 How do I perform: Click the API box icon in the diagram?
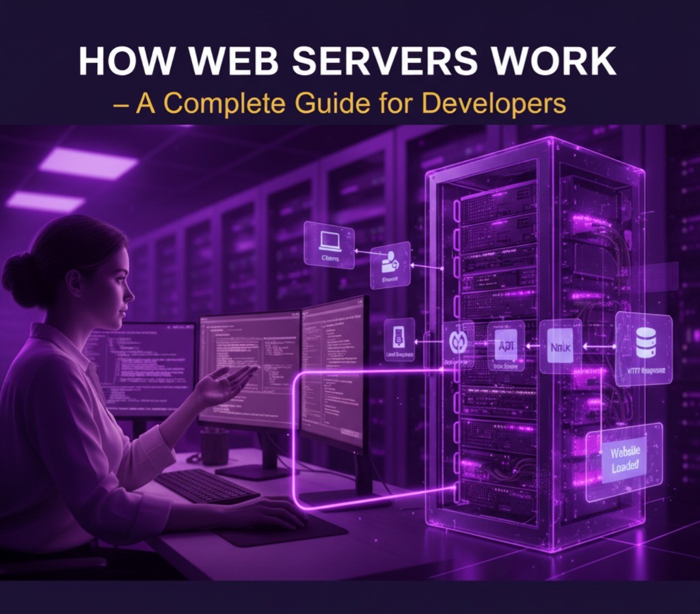click(x=506, y=344)
